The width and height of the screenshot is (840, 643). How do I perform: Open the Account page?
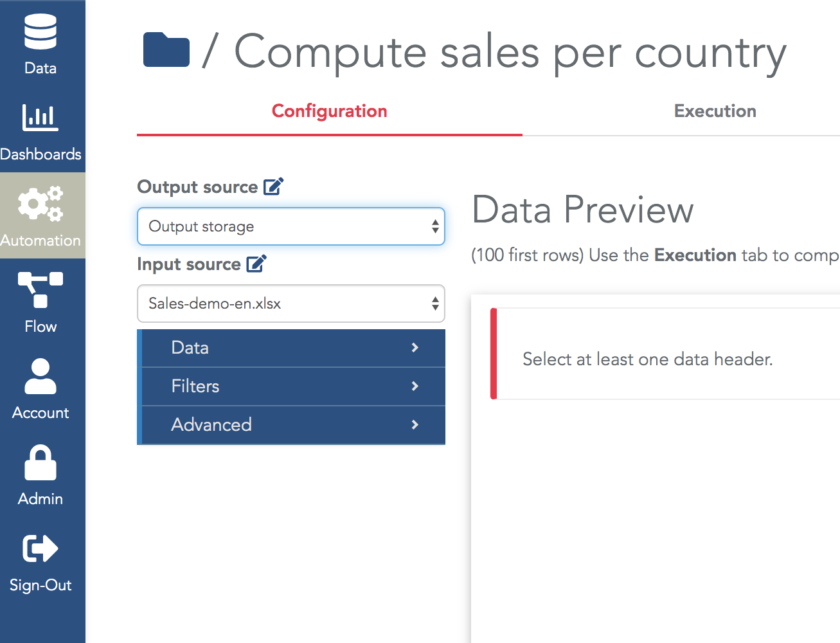coord(40,388)
